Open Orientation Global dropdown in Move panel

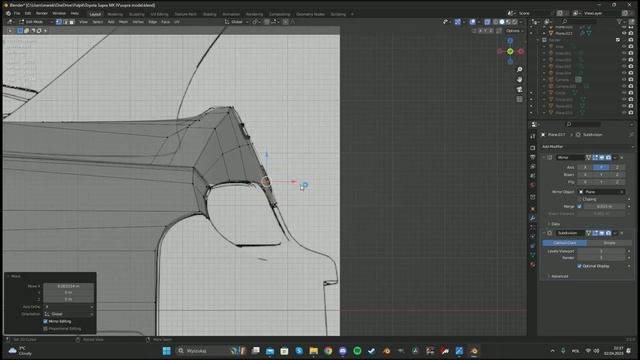[69, 314]
